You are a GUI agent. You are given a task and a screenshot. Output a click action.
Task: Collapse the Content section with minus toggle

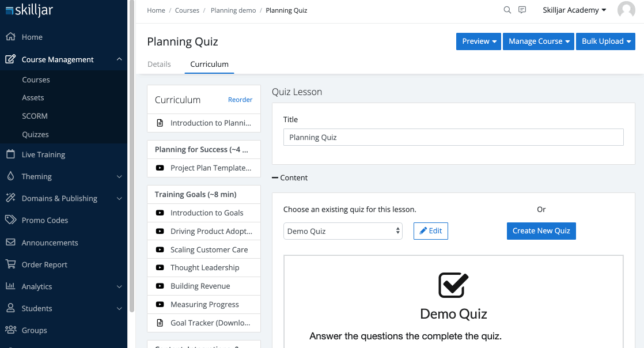275,177
